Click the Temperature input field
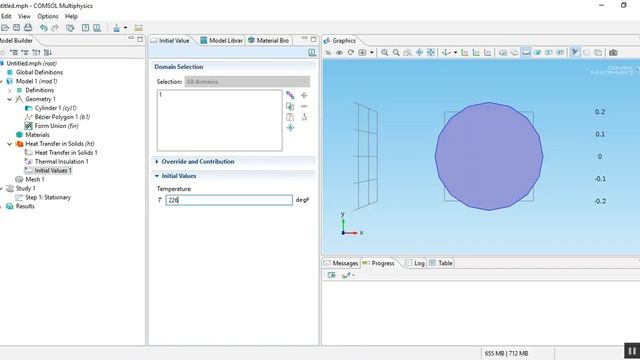640x360 pixels. pyautogui.click(x=229, y=200)
